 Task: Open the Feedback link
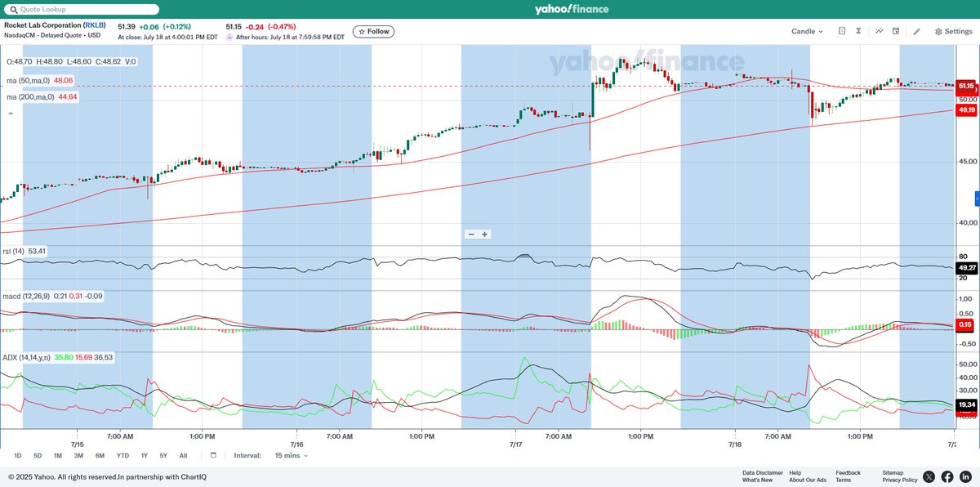point(848,472)
